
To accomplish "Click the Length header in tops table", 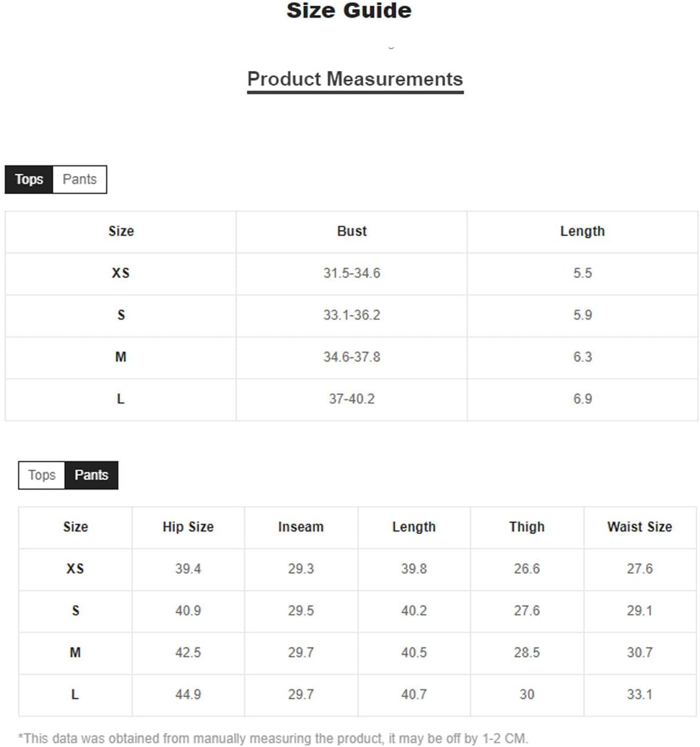I will [x=582, y=231].
